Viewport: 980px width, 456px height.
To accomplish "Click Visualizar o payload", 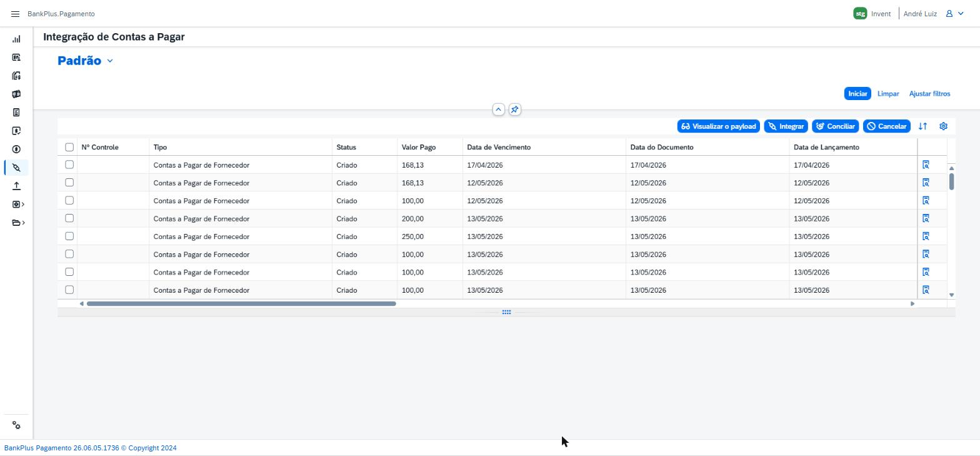I will (x=719, y=126).
